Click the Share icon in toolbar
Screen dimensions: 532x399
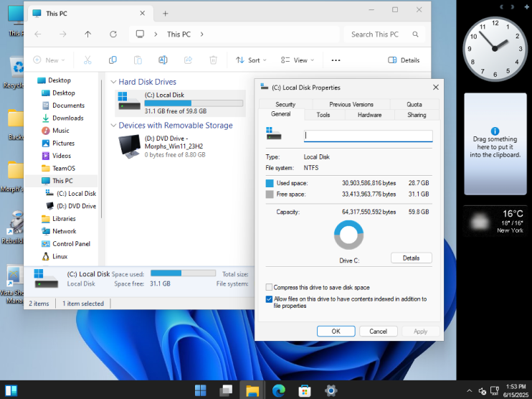pyautogui.click(x=188, y=60)
